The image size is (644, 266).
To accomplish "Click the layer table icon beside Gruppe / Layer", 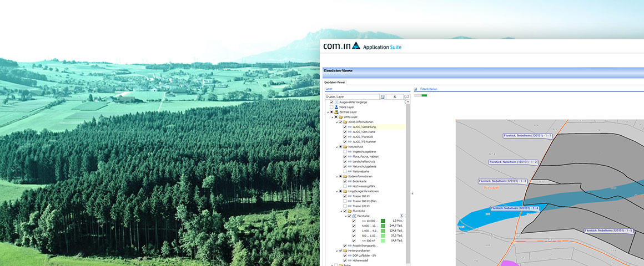I will 383,96.
